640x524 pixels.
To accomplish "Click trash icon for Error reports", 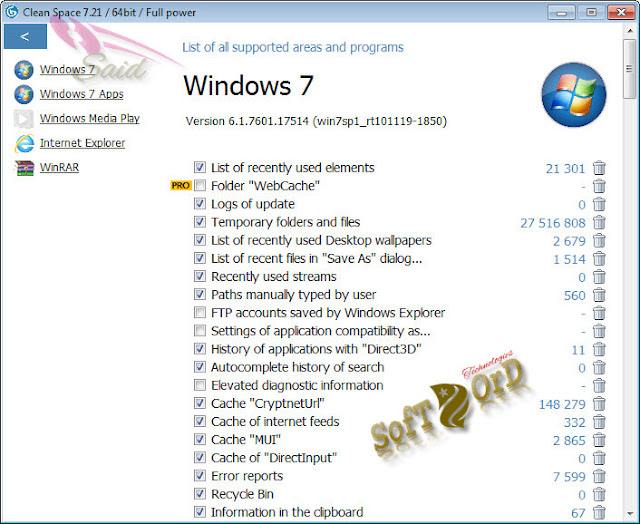I will click(599, 476).
